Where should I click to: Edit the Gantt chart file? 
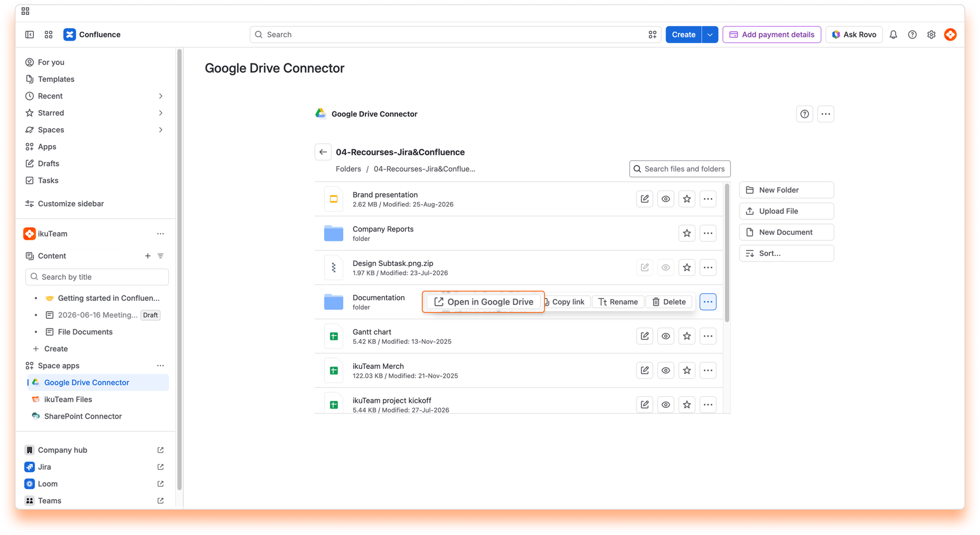click(645, 336)
